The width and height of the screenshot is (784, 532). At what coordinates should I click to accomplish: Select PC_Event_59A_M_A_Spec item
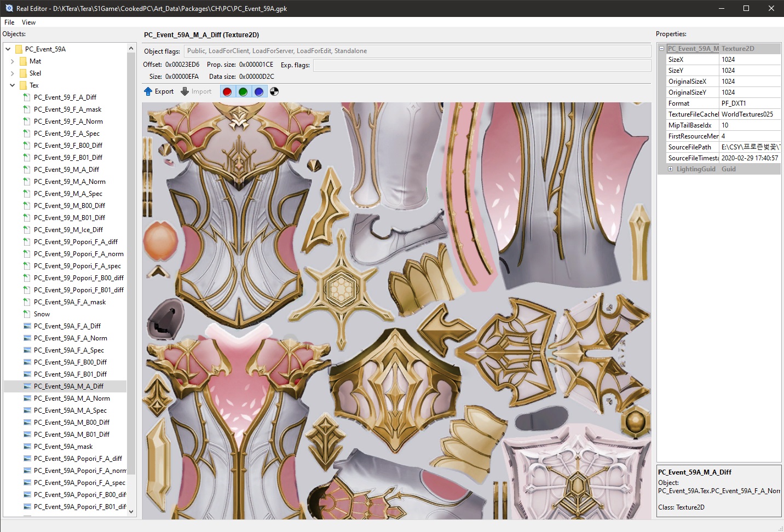pyautogui.click(x=70, y=410)
